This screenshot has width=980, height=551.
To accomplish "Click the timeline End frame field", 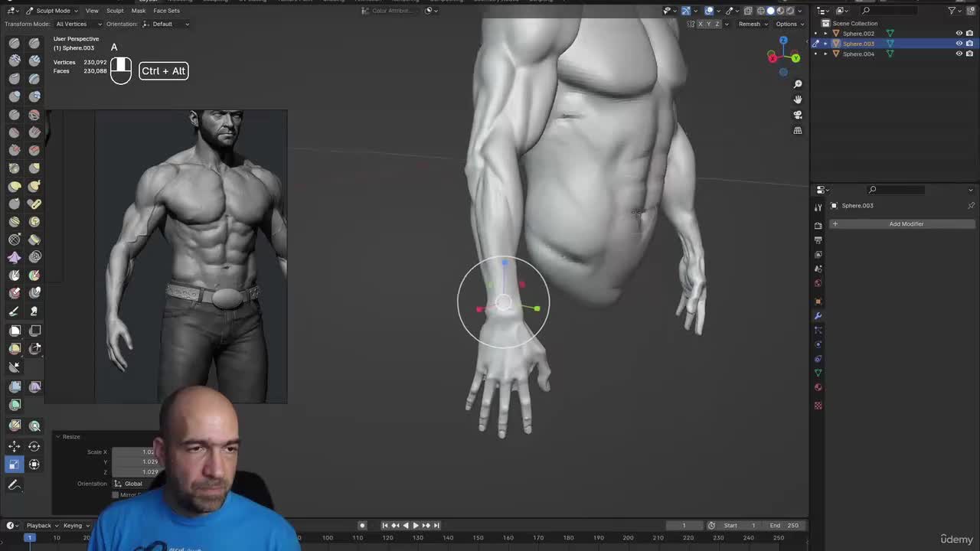I will point(785,526).
